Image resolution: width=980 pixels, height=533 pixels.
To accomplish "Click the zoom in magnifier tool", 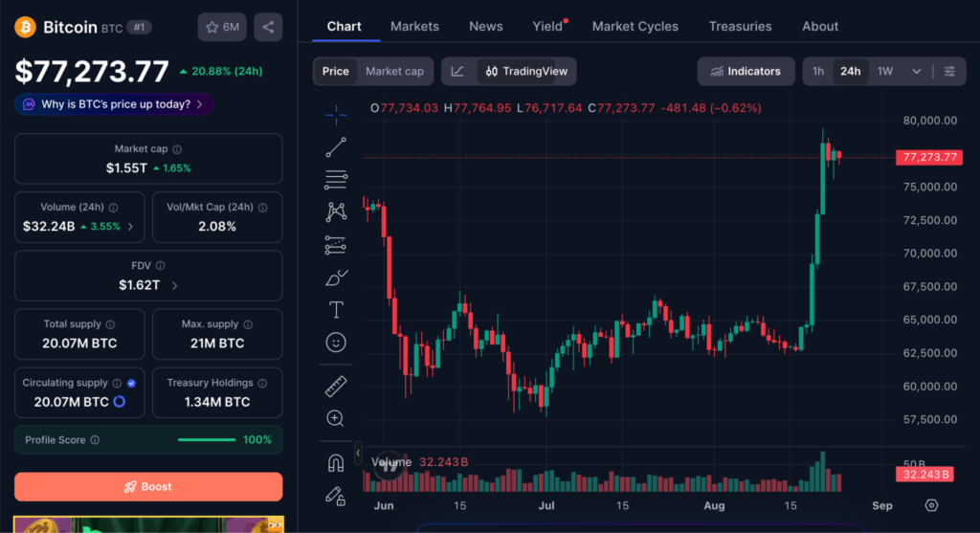I will pos(336,419).
